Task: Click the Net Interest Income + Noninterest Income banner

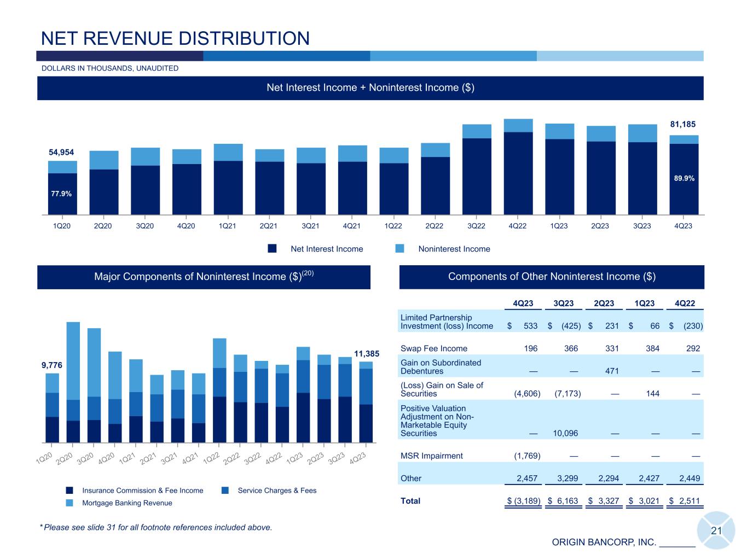Action: (370, 87)
